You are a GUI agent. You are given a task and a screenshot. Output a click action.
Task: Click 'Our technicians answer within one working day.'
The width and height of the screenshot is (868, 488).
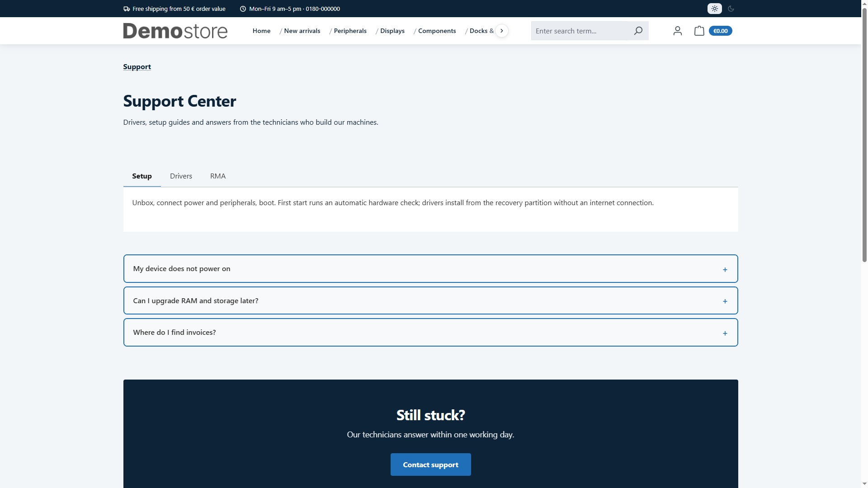pyautogui.click(x=430, y=435)
